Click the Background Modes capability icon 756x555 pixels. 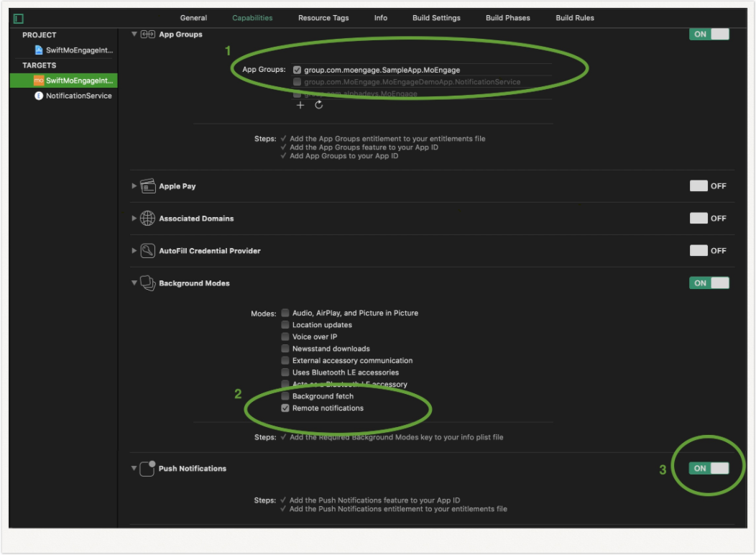(x=148, y=283)
